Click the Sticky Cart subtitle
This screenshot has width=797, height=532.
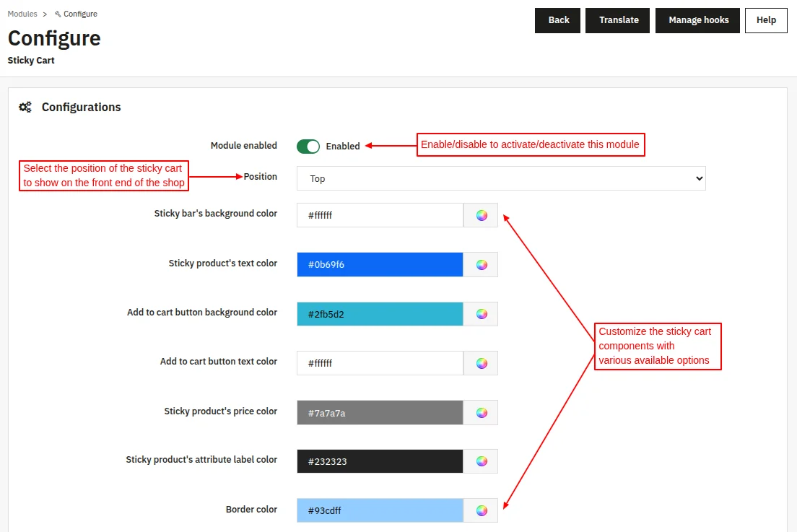coord(31,60)
